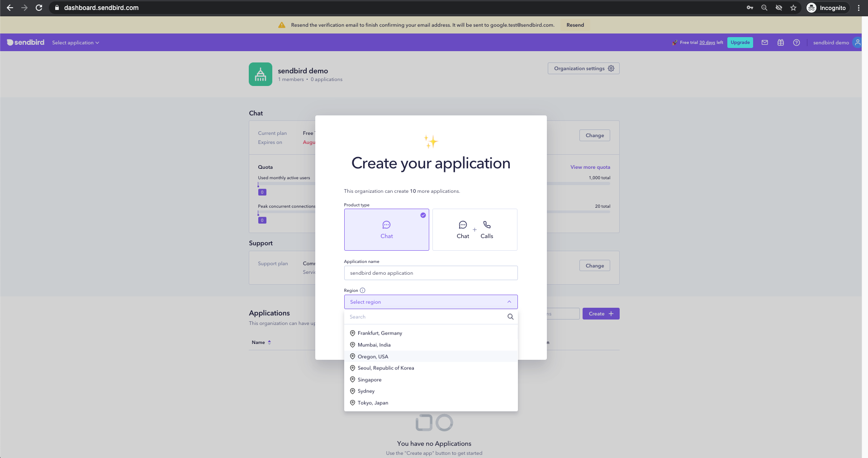Open sendbird demo user avatar menu
Image resolution: width=868 pixels, height=458 pixels.
click(x=857, y=43)
